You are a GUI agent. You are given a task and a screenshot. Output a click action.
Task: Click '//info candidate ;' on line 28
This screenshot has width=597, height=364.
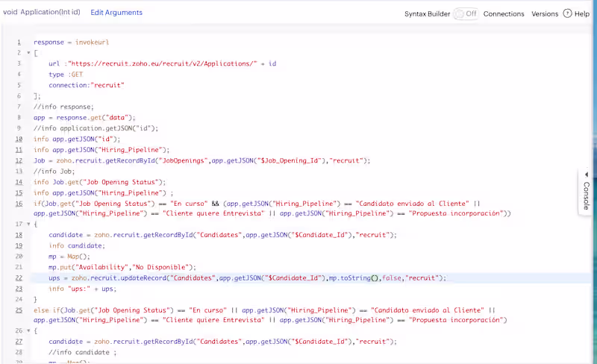82,352
